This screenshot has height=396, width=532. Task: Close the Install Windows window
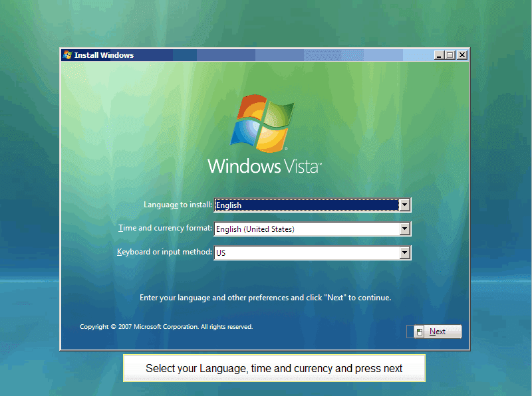pos(462,55)
